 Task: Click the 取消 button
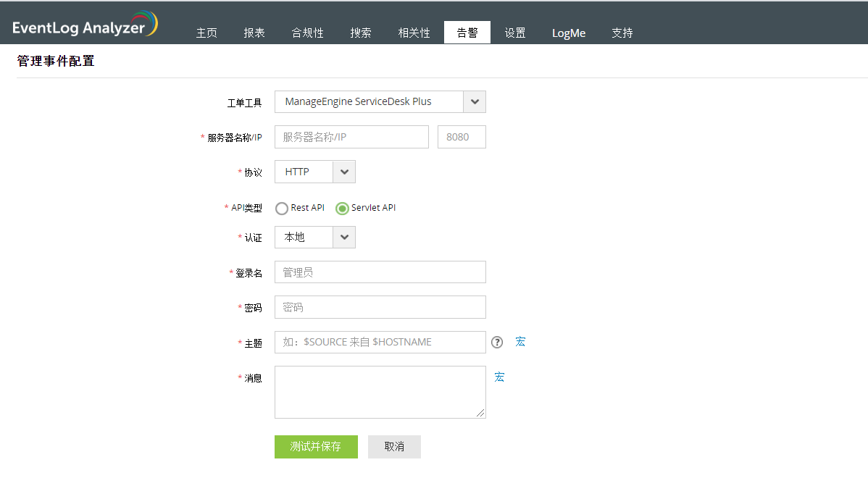(394, 447)
